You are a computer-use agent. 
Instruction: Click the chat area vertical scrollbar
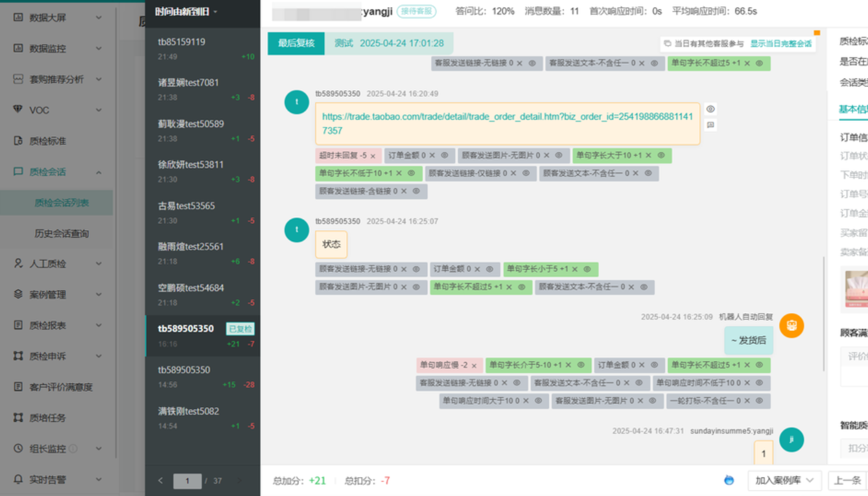click(x=823, y=307)
